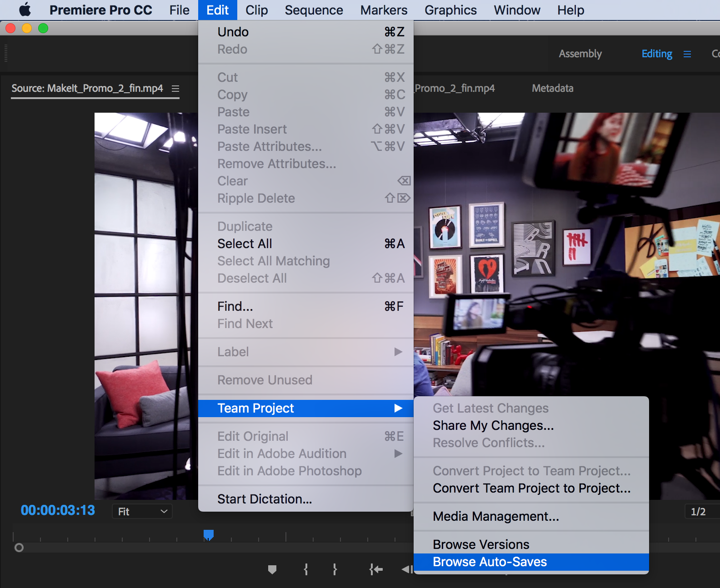Choose Cut in the Edit menu
720x588 pixels.
point(306,77)
